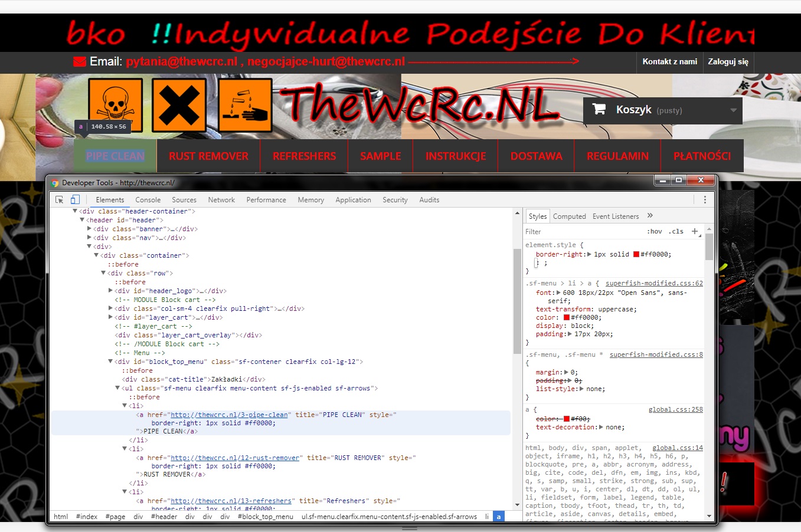This screenshot has width=801, height=532.
Task: Open superfish-modified.css:62 source link
Action: [654, 284]
